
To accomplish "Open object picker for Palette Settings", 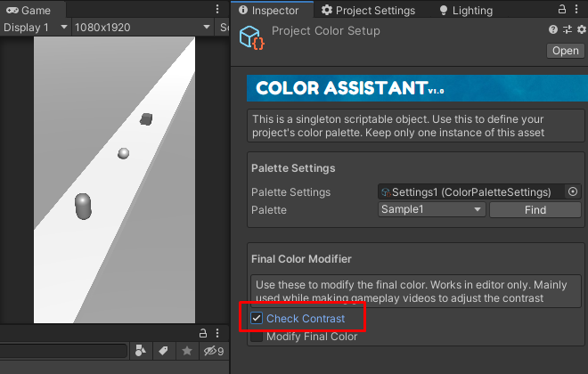I will (573, 191).
